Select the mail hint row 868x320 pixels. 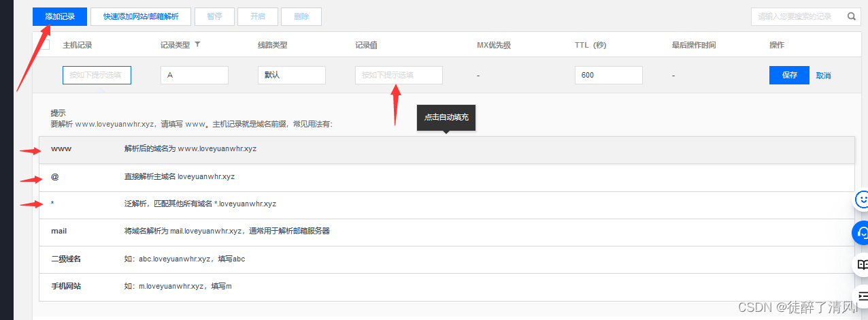pos(447,232)
